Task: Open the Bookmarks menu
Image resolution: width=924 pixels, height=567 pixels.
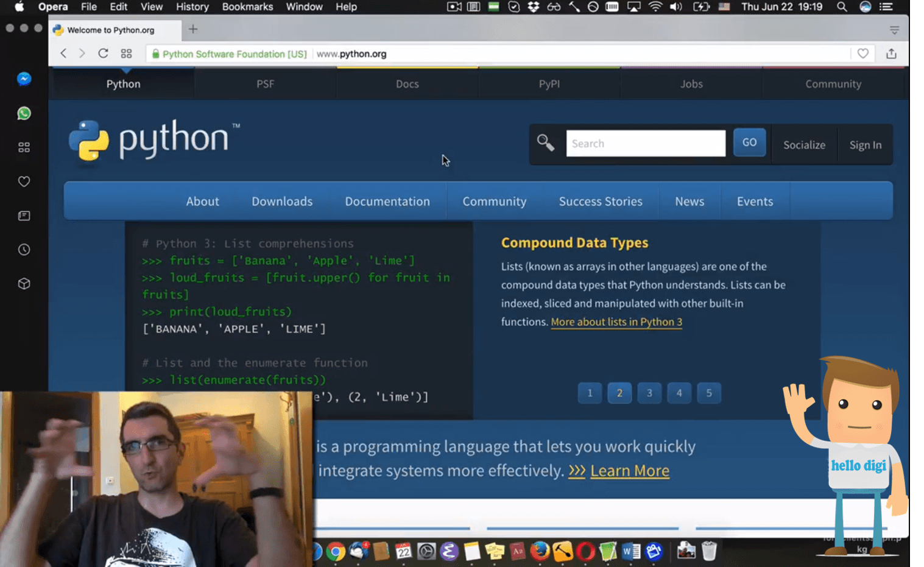Action: pos(248,7)
